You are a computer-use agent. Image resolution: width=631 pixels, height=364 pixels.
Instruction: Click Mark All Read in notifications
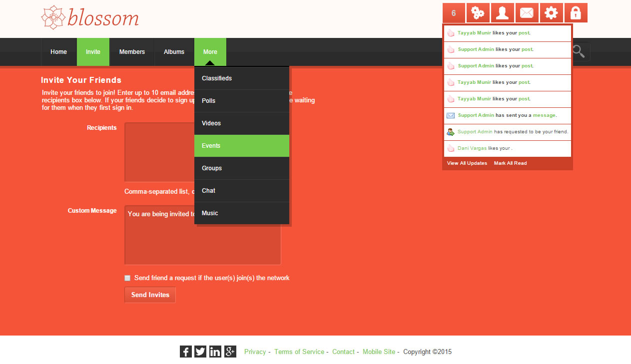click(510, 163)
